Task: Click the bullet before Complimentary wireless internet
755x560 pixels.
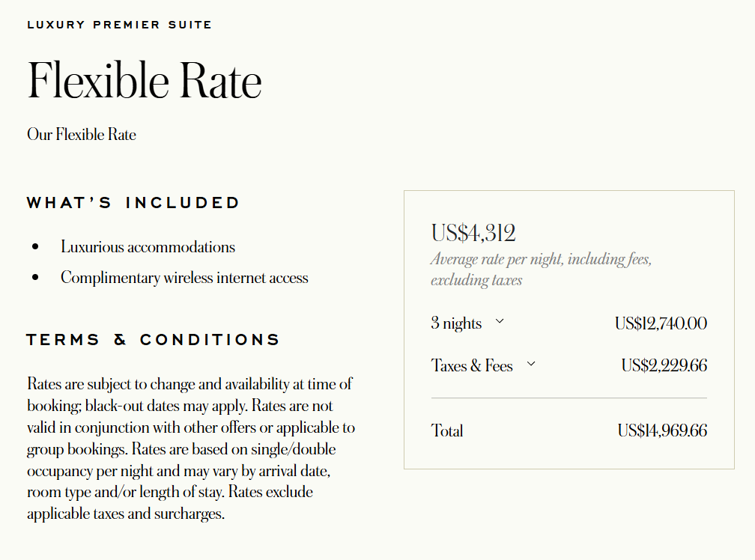Action: point(35,278)
